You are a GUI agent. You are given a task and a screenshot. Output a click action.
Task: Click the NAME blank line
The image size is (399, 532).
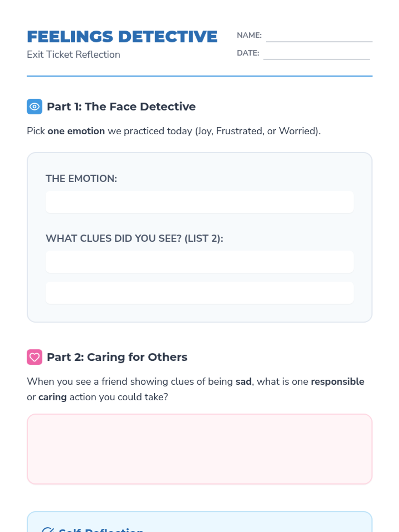tap(319, 37)
